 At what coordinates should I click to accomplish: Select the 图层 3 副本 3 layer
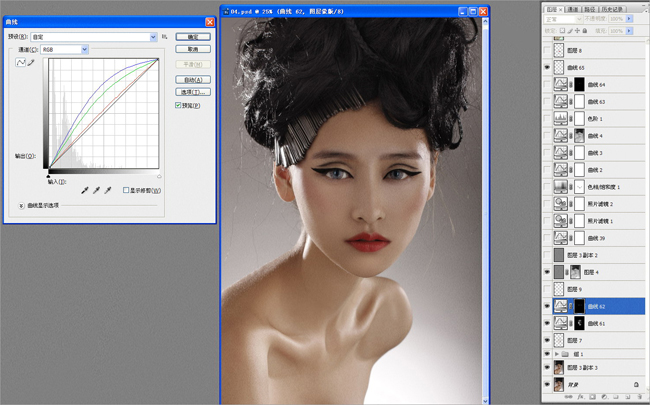click(594, 368)
